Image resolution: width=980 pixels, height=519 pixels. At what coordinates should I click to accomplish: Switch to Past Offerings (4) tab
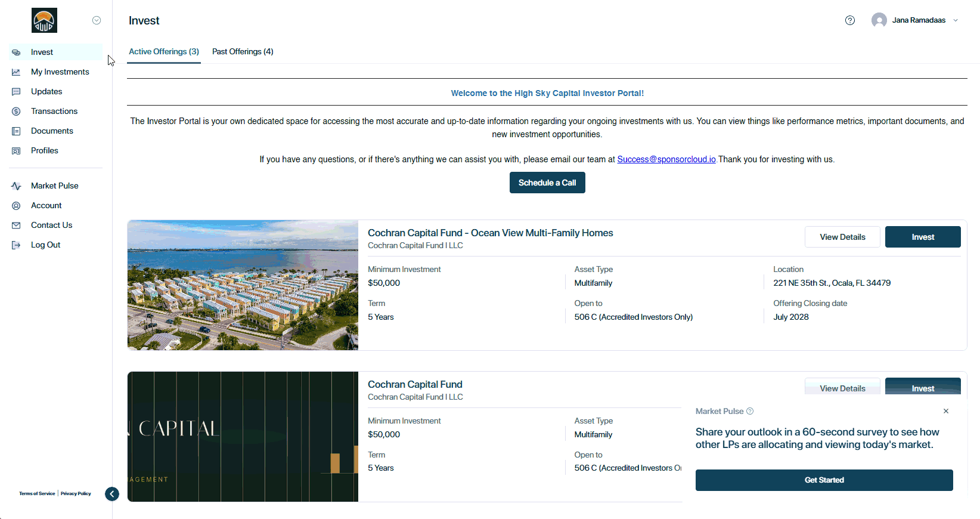click(x=243, y=52)
